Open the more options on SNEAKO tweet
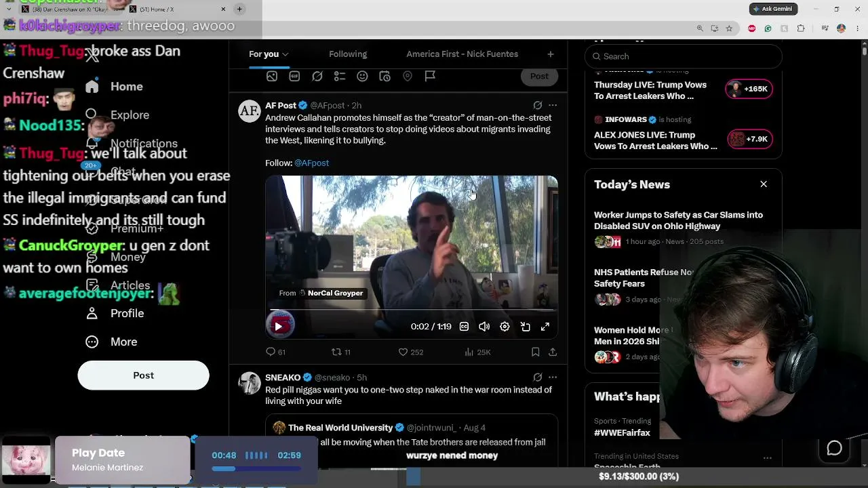 point(553,378)
